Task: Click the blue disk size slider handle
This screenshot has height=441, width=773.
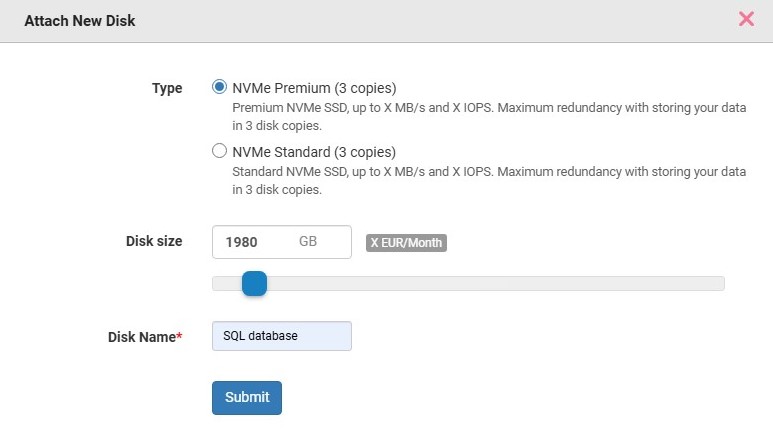Action: [x=254, y=283]
